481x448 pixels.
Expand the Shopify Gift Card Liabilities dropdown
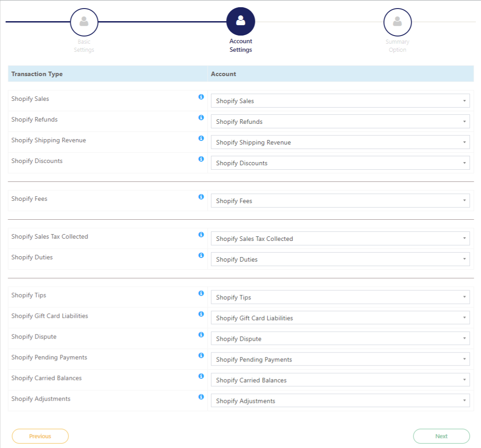[340, 318]
